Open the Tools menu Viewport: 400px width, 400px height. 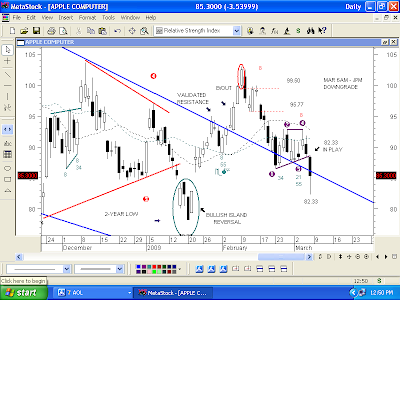pyautogui.click(x=108, y=18)
